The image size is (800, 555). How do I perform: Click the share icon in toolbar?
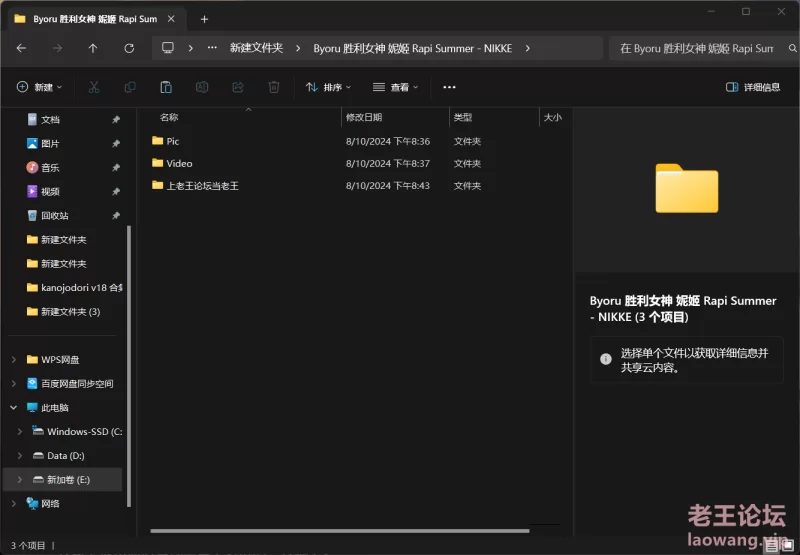[238, 87]
